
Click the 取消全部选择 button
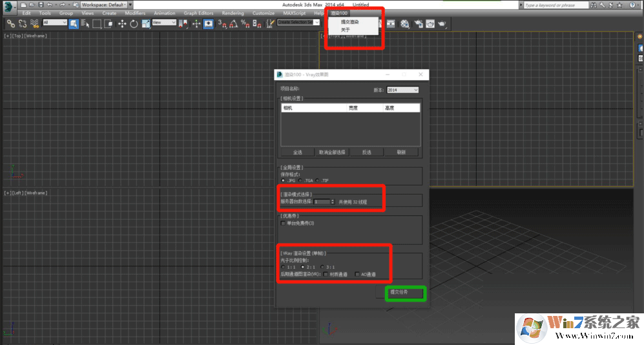click(332, 152)
